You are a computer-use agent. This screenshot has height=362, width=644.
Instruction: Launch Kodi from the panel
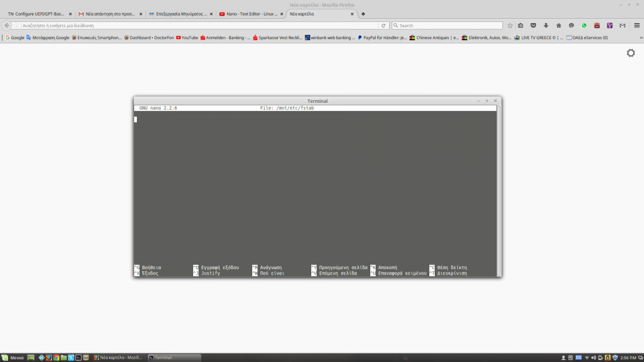[x=42, y=357]
